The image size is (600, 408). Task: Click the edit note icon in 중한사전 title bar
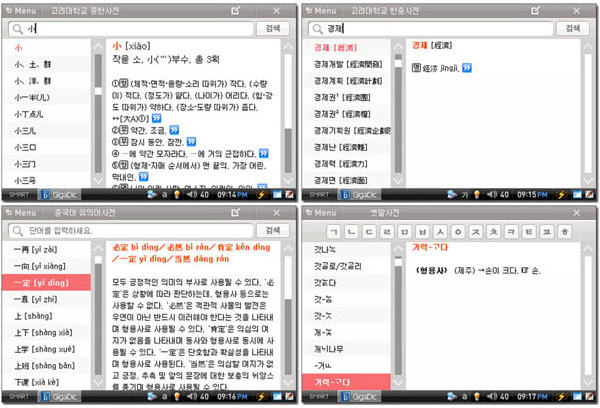coord(236,10)
